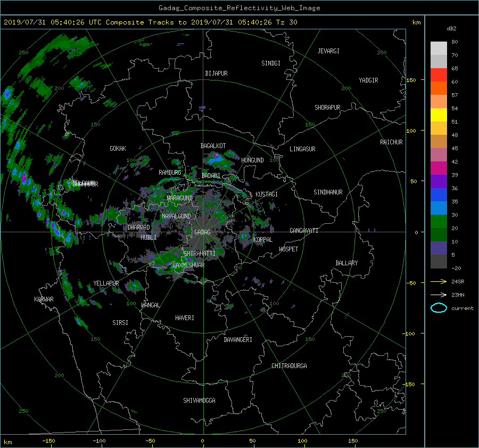Click the 'HANGAL' city label
Viewport: 479px width, 448px height.
pos(151,305)
